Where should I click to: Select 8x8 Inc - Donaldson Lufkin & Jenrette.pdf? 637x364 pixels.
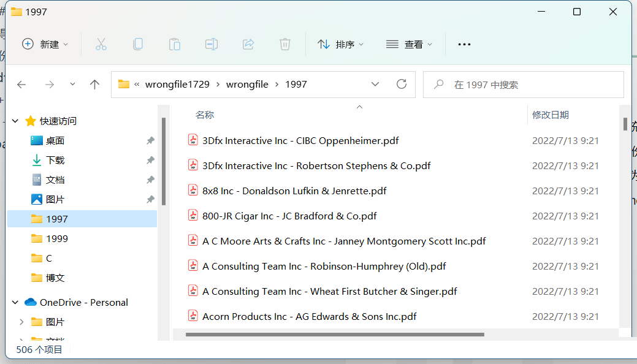click(x=294, y=191)
